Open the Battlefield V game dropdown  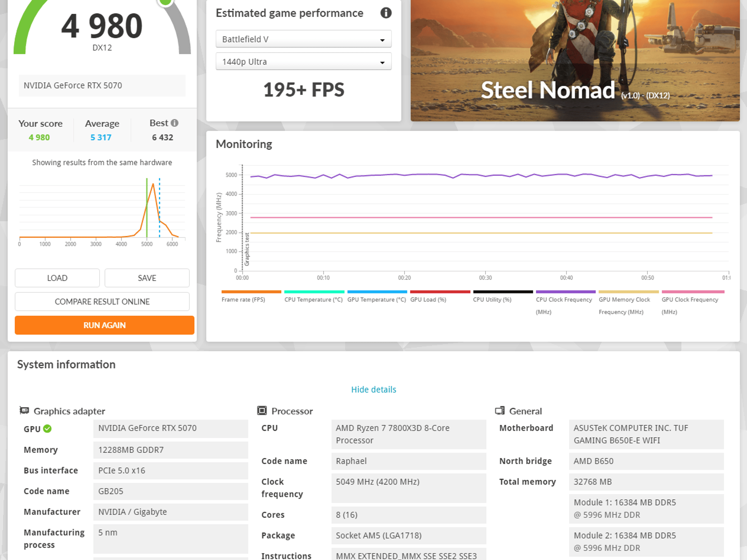coord(303,39)
